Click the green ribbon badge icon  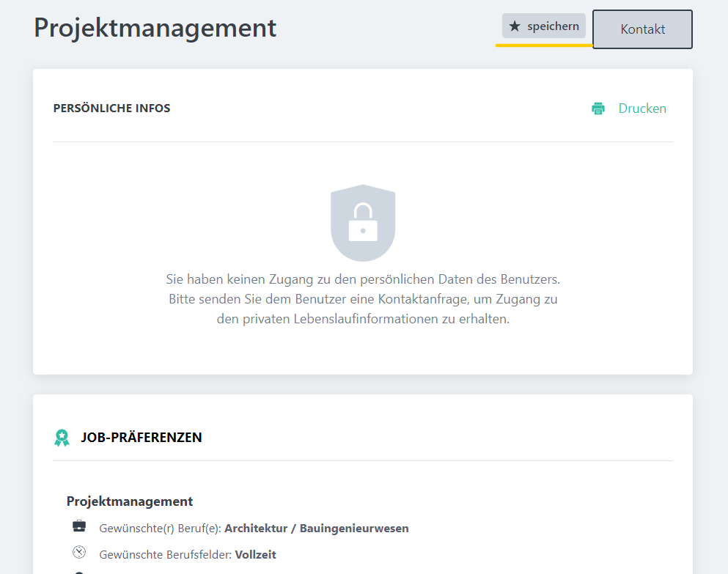click(x=62, y=438)
